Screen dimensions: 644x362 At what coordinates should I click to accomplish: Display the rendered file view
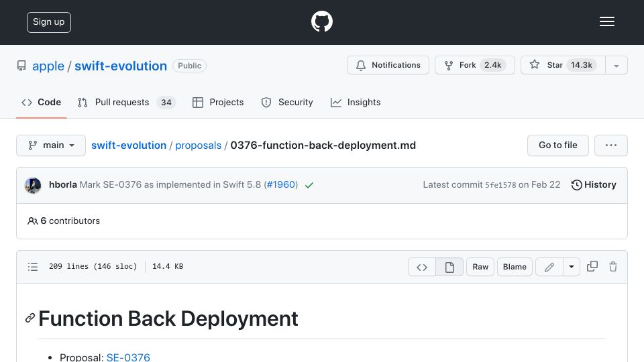(x=449, y=267)
